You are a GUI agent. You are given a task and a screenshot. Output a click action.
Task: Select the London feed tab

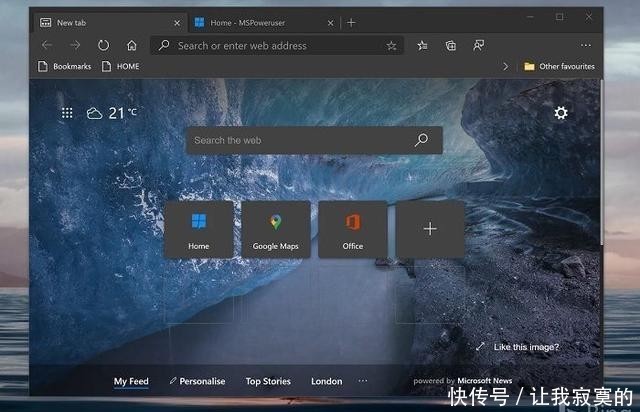[327, 381]
